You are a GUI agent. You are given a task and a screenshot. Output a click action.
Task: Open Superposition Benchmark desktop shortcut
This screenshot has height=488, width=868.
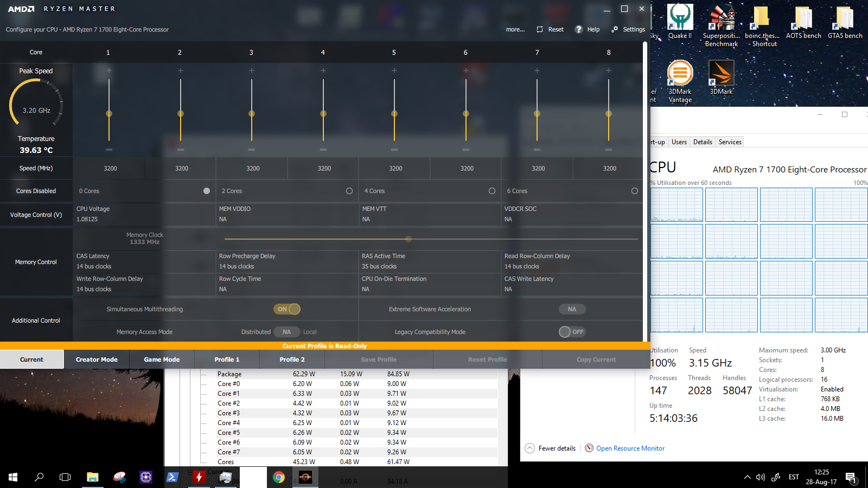(x=722, y=25)
